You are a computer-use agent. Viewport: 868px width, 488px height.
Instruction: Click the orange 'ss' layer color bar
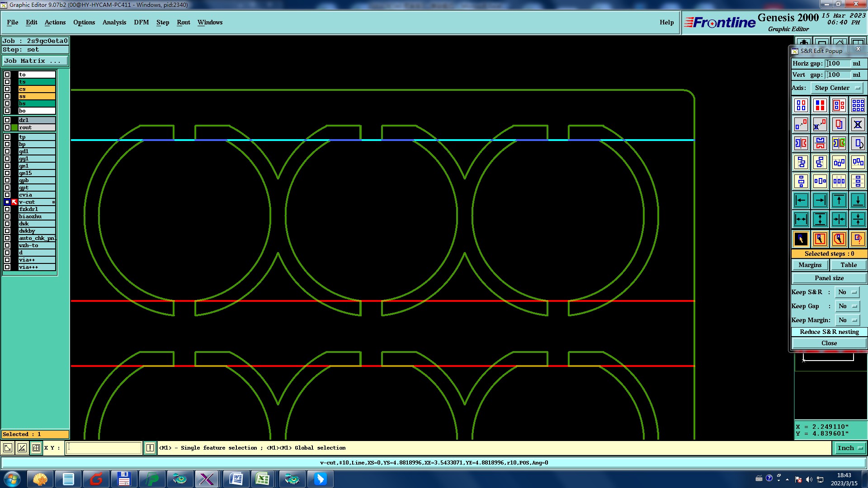coord(37,96)
